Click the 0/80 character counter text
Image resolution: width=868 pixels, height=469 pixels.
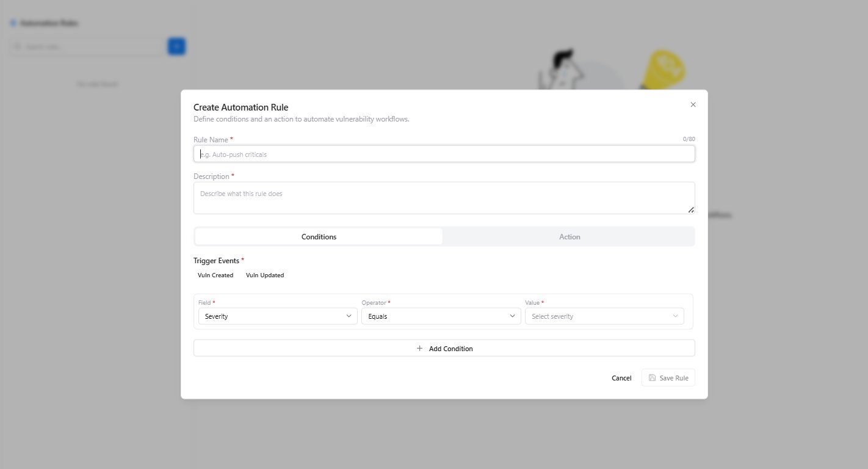[689, 139]
